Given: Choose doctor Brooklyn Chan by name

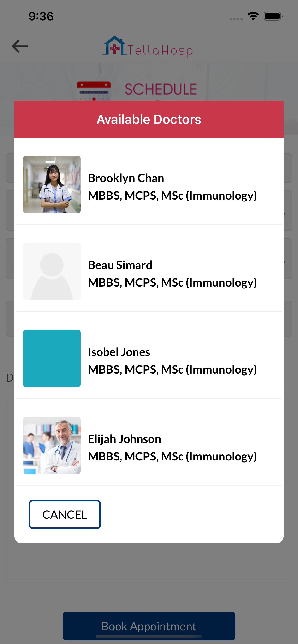Looking at the screenshot, I should tap(126, 178).
